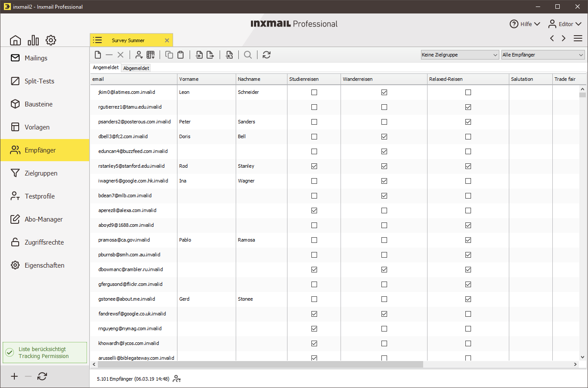Click the search magnifier toolbar icon
The image size is (588, 388).
pyautogui.click(x=248, y=55)
